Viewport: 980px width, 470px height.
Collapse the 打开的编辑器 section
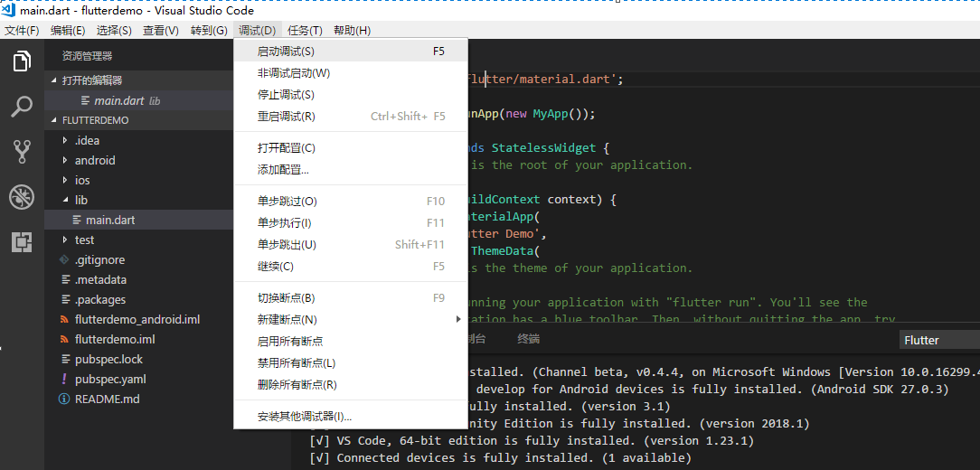coord(53,80)
